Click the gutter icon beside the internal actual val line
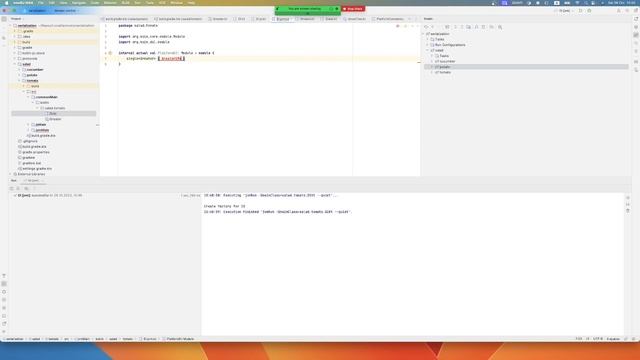 (x=110, y=53)
